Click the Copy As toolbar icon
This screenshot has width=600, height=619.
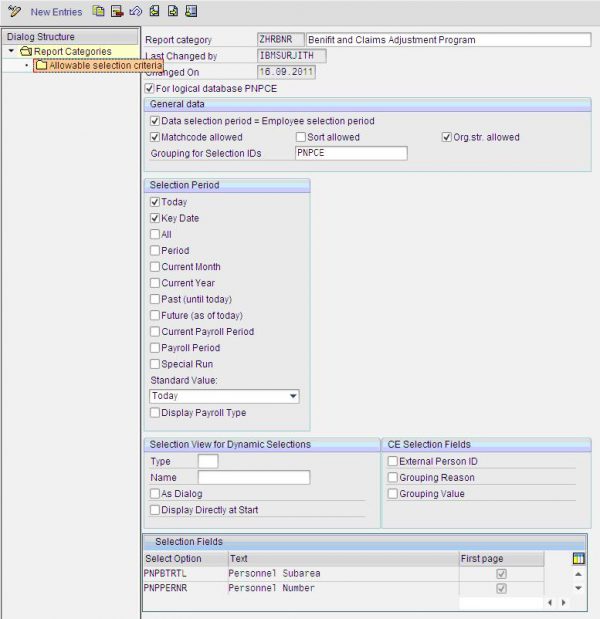pyautogui.click(x=98, y=11)
